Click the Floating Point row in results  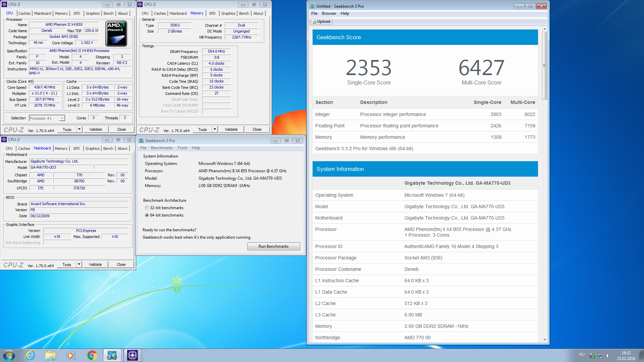click(x=425, y=126)
